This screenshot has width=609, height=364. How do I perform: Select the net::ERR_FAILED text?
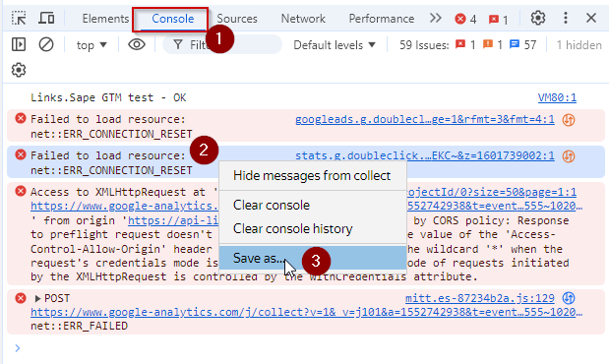[80, 326]
